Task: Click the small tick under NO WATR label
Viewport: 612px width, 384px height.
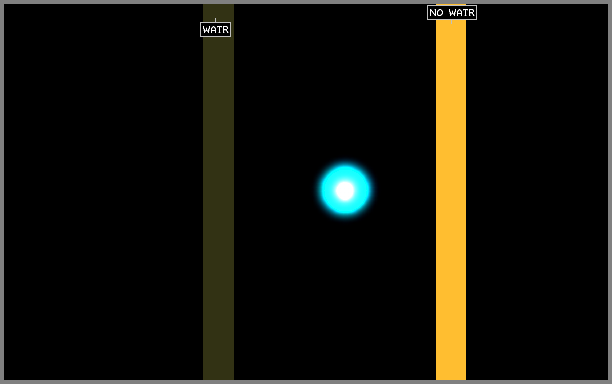Action: (x=452, y=21)
